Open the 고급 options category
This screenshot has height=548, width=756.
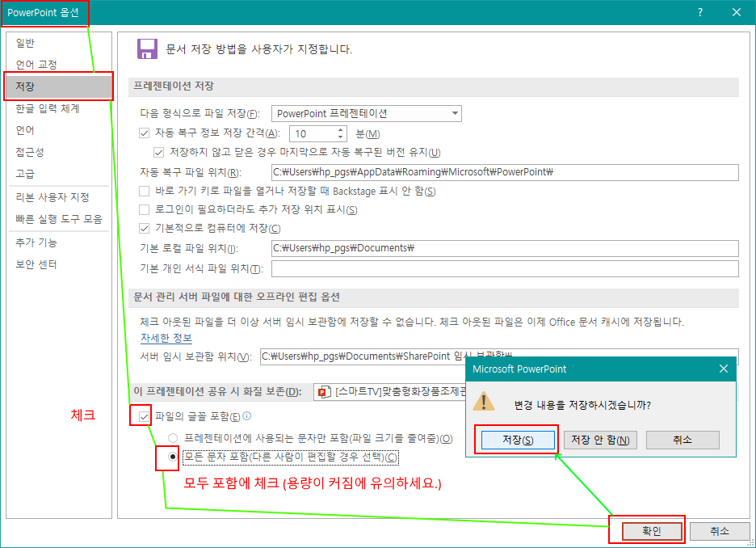pyautogui.click(x=59, y=174)
